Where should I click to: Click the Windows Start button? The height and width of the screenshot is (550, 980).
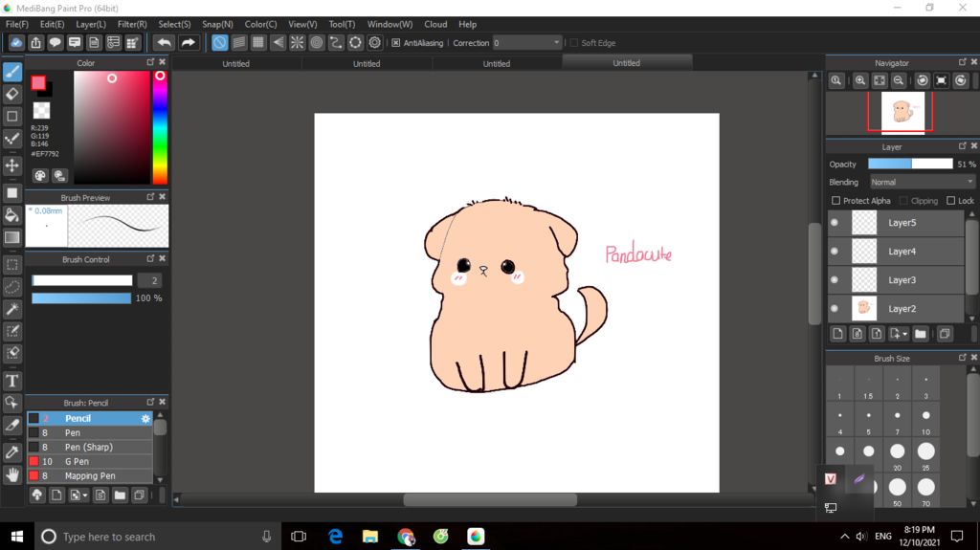coord(17,537)
